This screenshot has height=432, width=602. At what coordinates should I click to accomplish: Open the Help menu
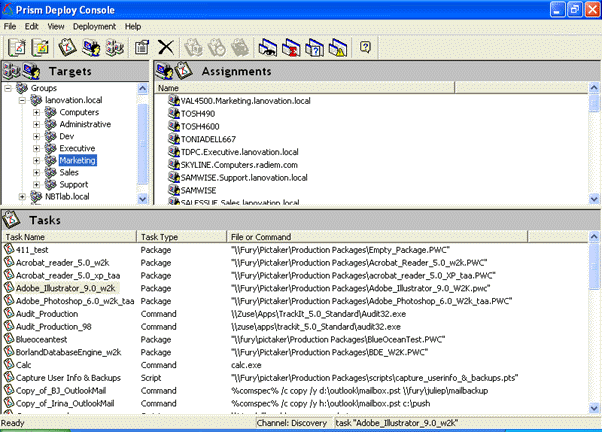click(133, 26)
